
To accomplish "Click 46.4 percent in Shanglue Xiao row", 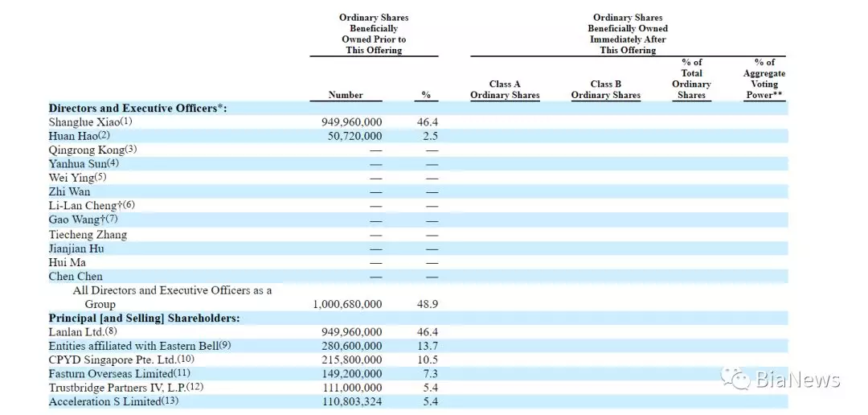I will tap(427, 122).
